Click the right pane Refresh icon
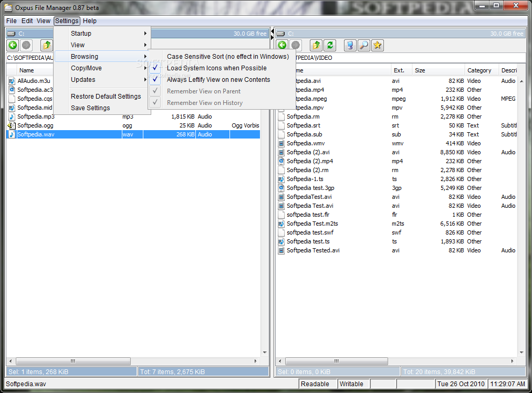The image size is (532, 393). tap(329, 45)
